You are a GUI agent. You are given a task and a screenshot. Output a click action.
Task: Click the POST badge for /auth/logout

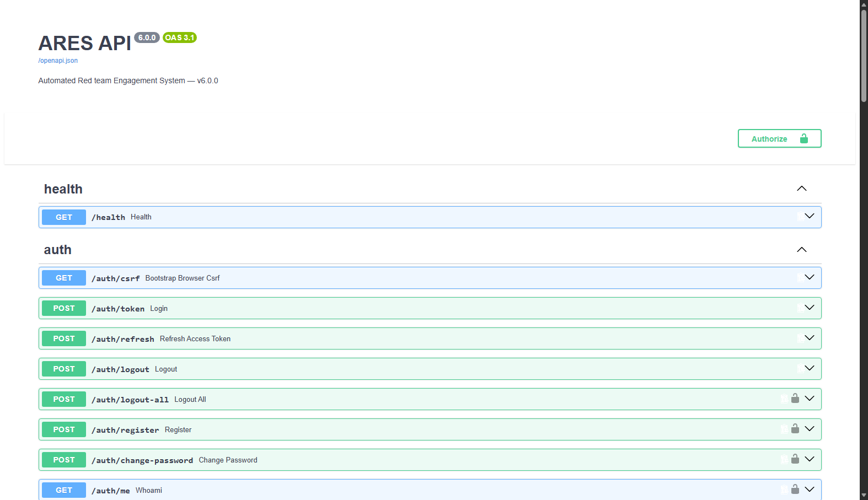pyautogui.click(x=64, y=369)
